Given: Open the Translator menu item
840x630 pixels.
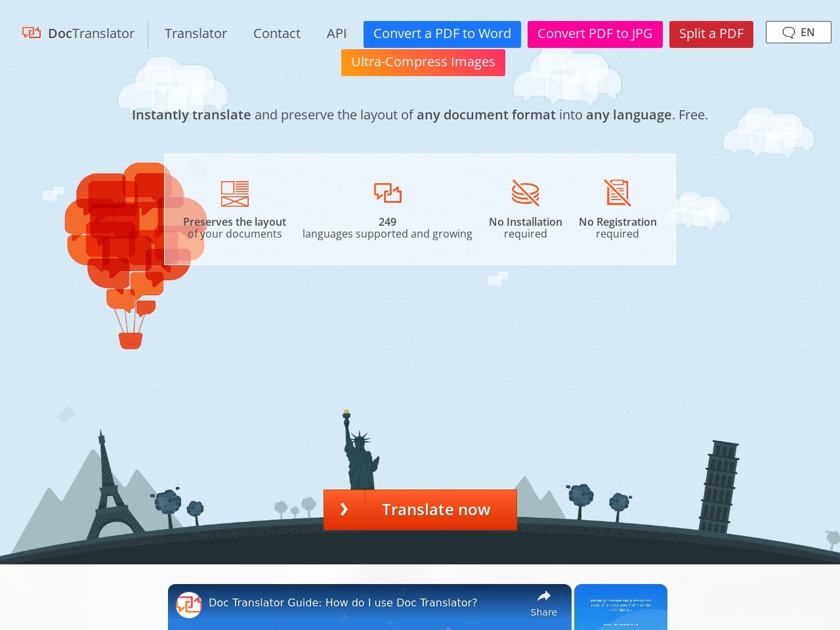Looking at the screenshot, I should point(196,33).
